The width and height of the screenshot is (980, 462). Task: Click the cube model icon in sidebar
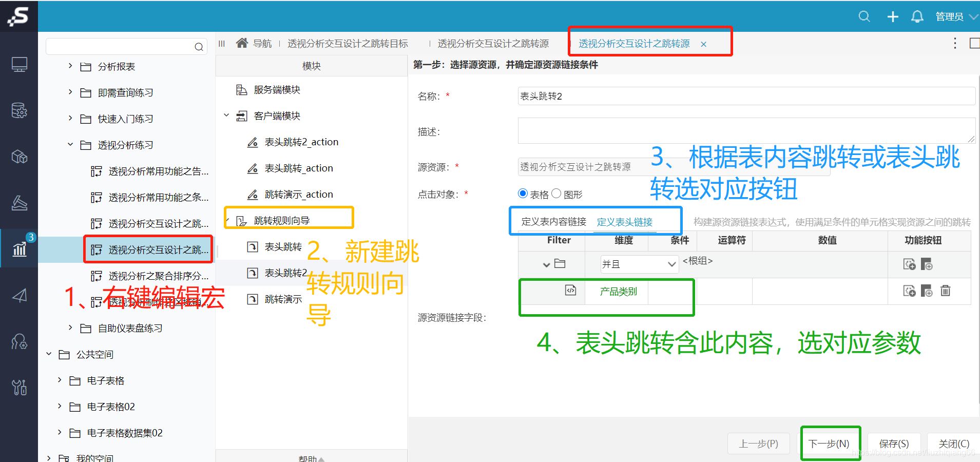tap(20, 157)
